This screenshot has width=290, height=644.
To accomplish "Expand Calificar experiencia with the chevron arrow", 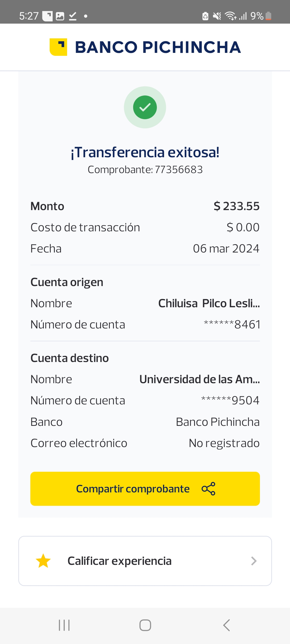I will coord(254,561).
